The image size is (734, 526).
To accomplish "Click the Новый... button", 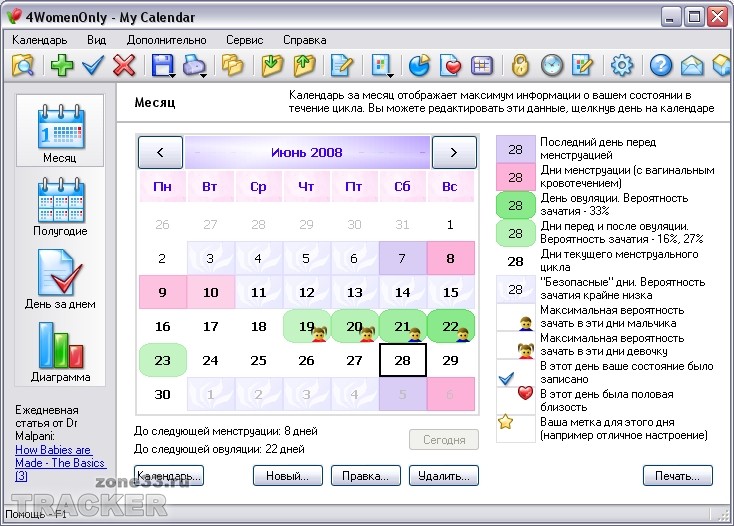I will point(288,476).
